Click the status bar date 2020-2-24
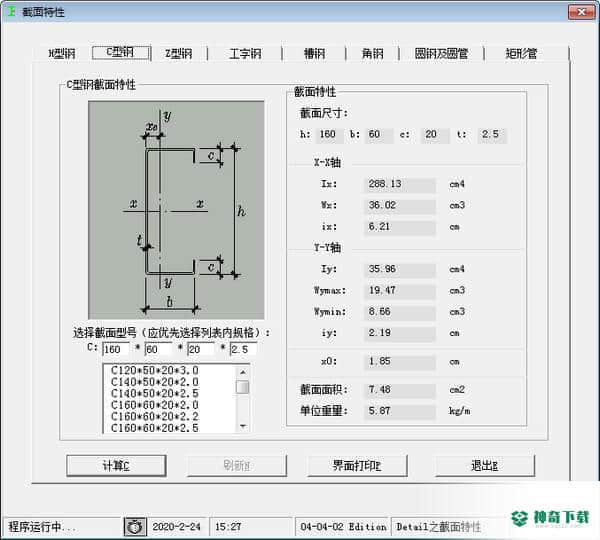 click(x=176, y=527)
